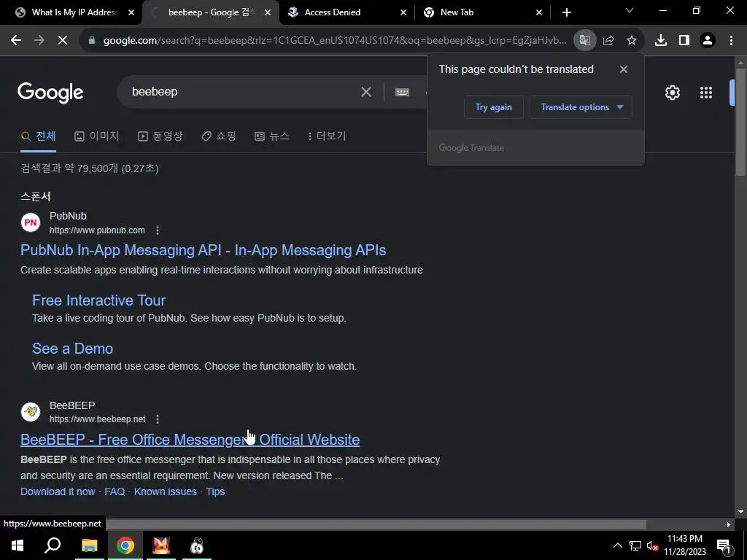The width and height of the screenshot is (747, 560).
Task: Close the What Is My IP Address tab
Action: (x=131, y=13)
